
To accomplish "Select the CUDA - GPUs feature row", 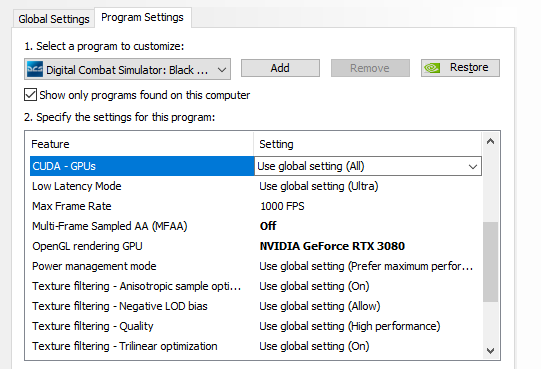I will (142, 166).
